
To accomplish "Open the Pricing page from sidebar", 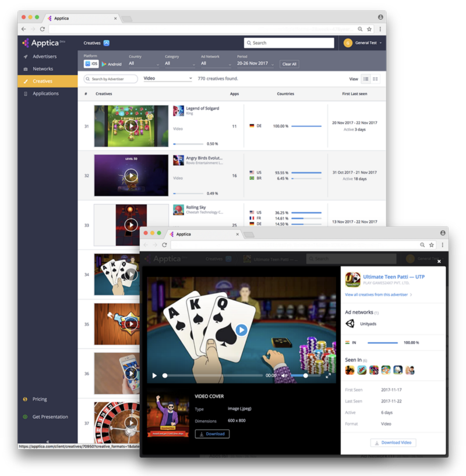I will 40,399.
